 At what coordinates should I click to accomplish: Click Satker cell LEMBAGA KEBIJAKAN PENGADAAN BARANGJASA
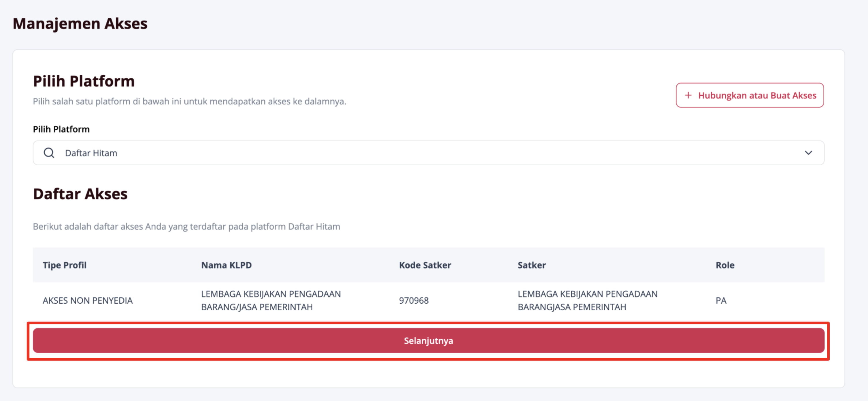[587, 300]
